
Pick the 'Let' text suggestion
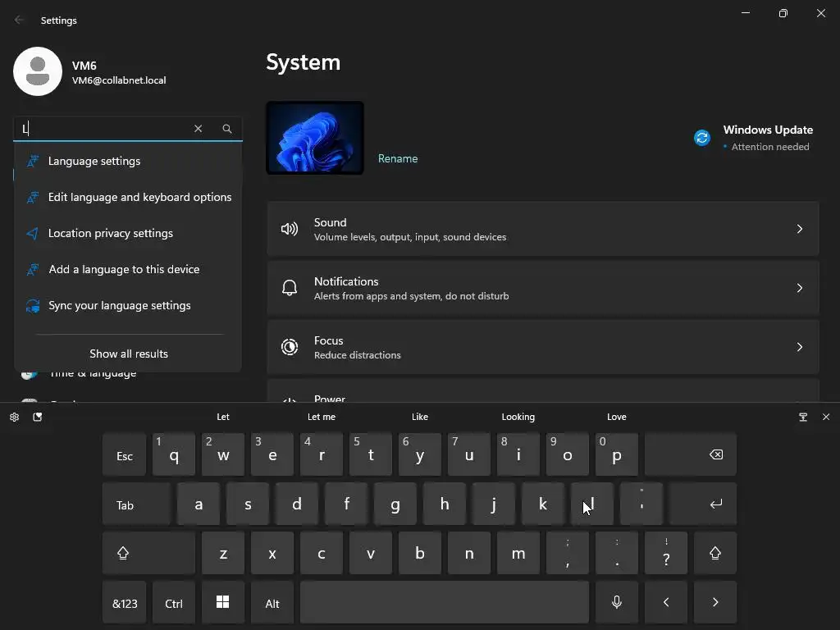(223, 417)
